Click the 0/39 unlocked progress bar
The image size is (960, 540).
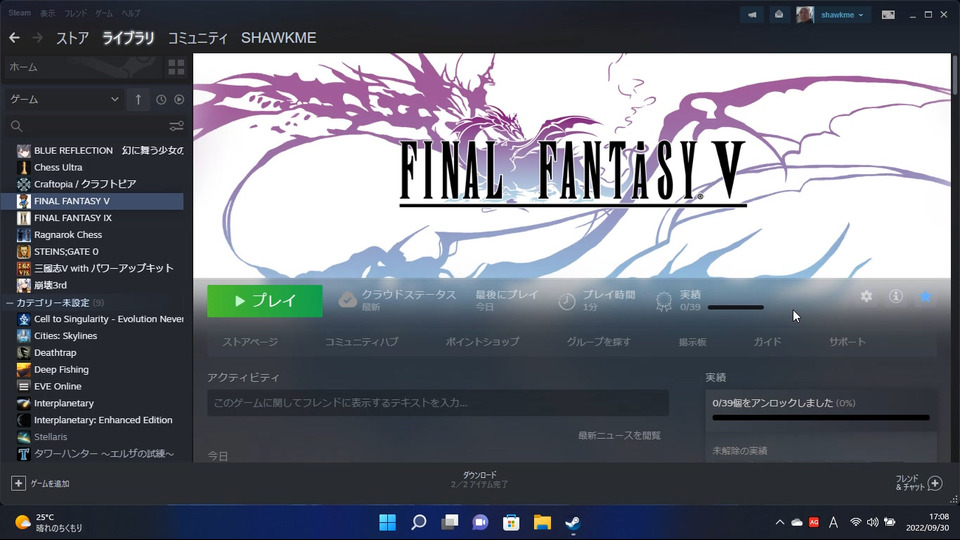(821, 418)
